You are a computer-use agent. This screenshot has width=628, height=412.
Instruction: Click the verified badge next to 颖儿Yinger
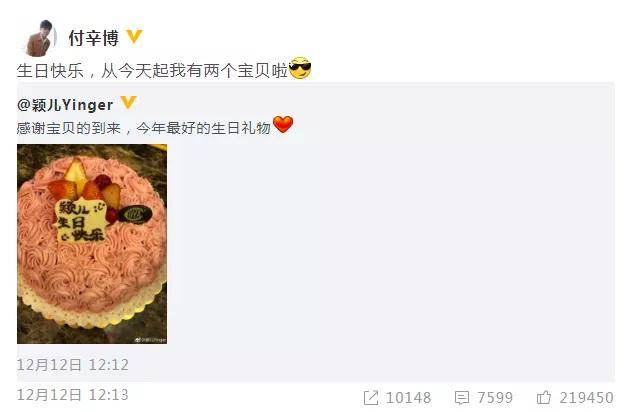129,102
